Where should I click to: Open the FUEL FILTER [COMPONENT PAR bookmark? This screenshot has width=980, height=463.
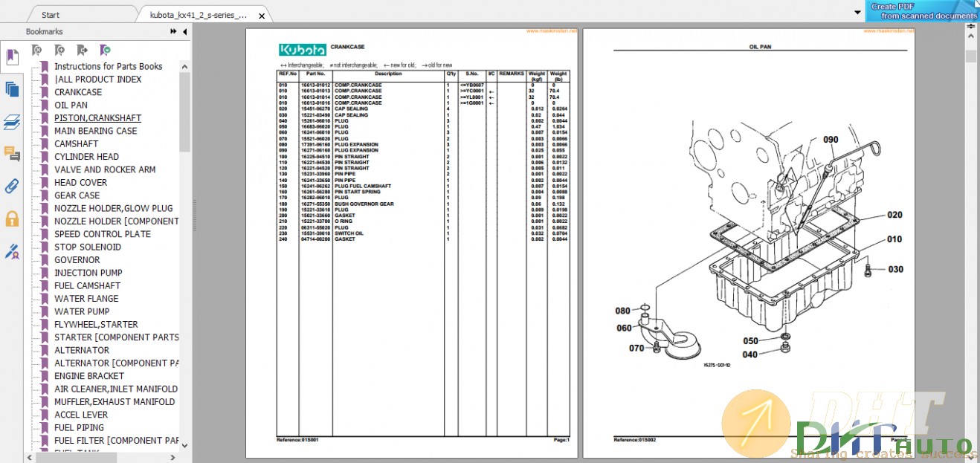coord(116,441)
